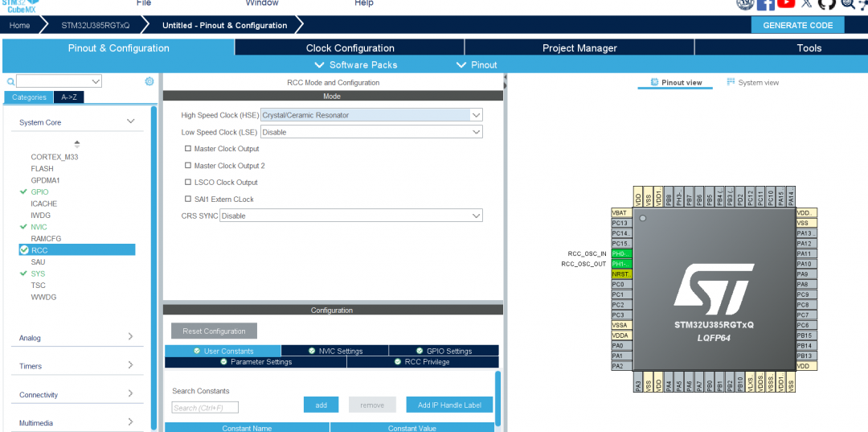Screen dimensions: 868x432
Task: Click the sort arrows above CORTEX_M33
Action: (77, 144)
